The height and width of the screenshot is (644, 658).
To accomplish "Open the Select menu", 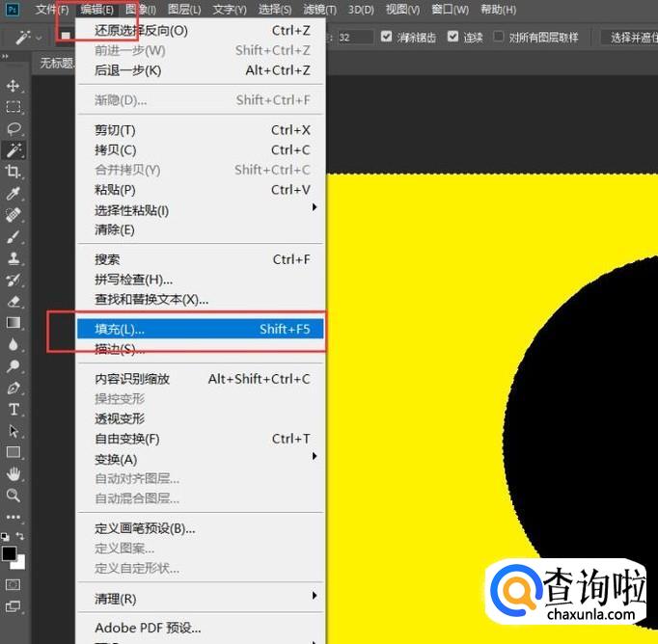I will (275, 10).
